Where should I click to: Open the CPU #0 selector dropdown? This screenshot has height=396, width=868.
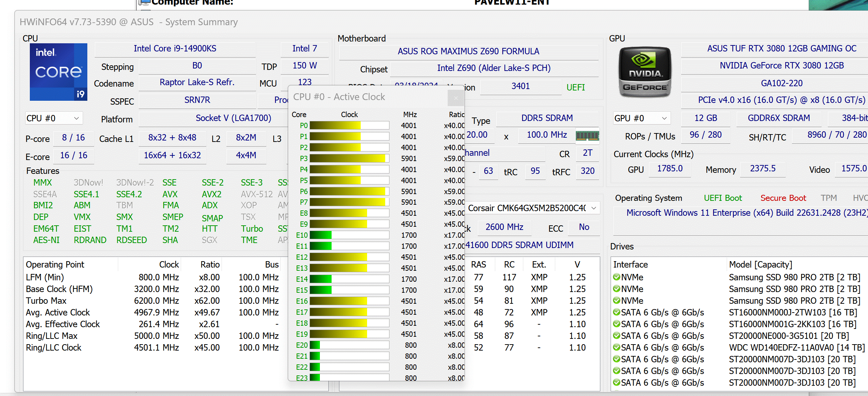point(54,118)
